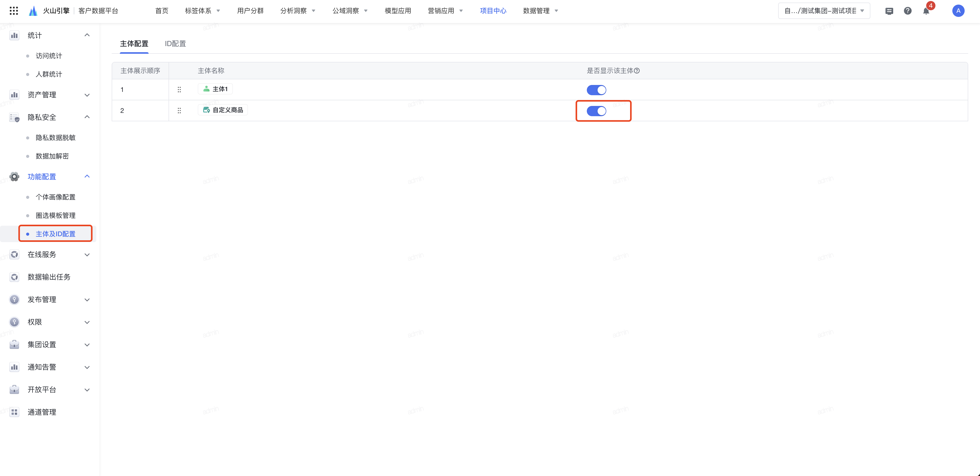Open 圈选模板管理 in sidebar
The image size is (980, 476).
tap(56, 215)
